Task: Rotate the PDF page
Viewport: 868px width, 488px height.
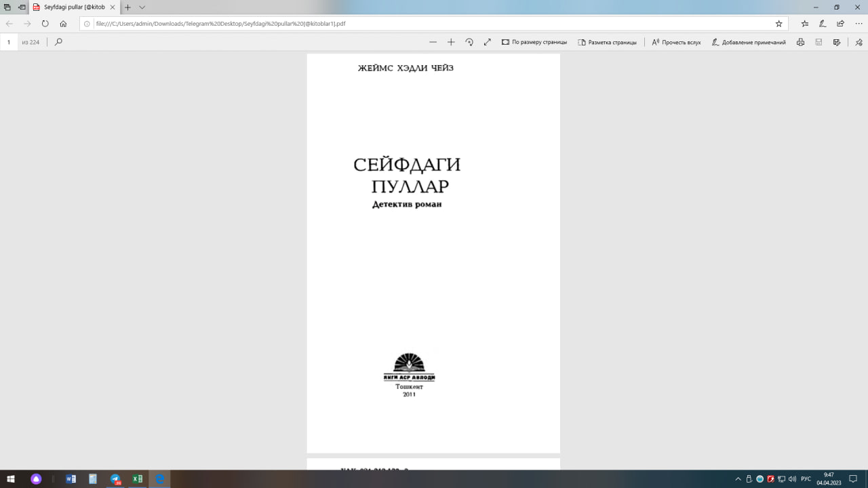Action: [469, 42]
